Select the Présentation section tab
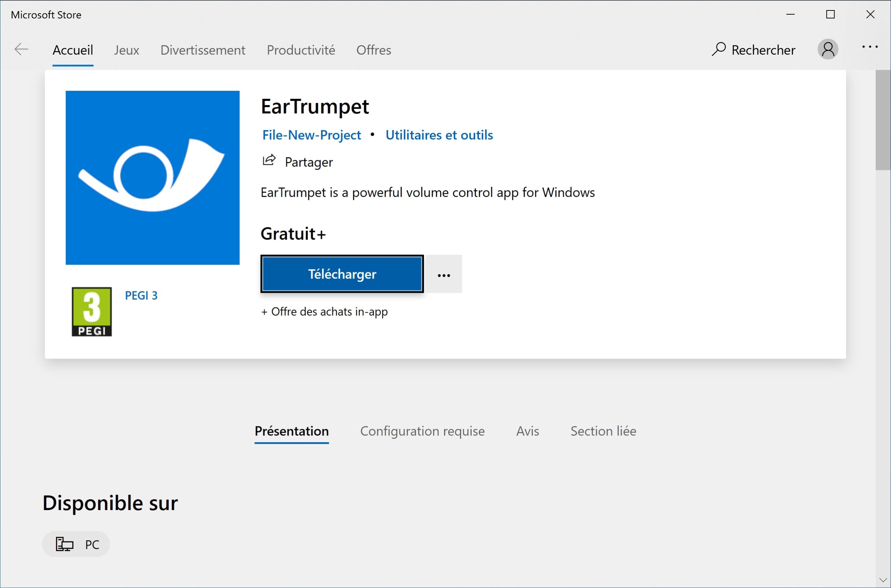 (292, 431)
